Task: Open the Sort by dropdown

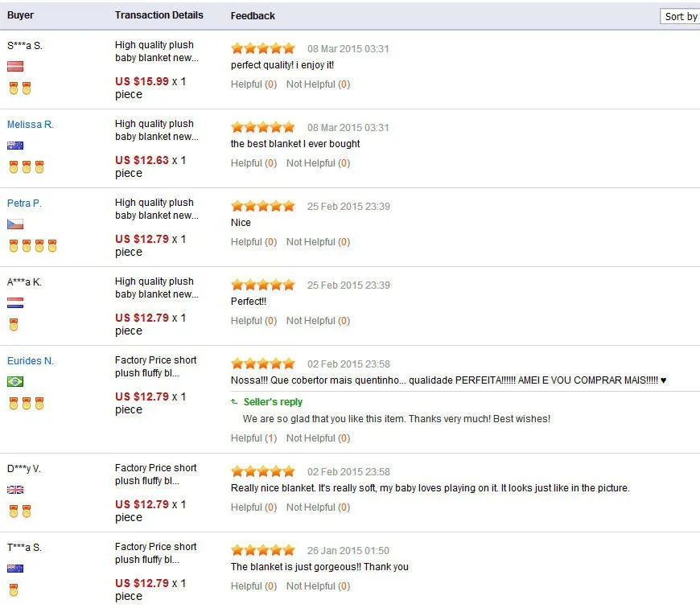Action: coord(680,16)
